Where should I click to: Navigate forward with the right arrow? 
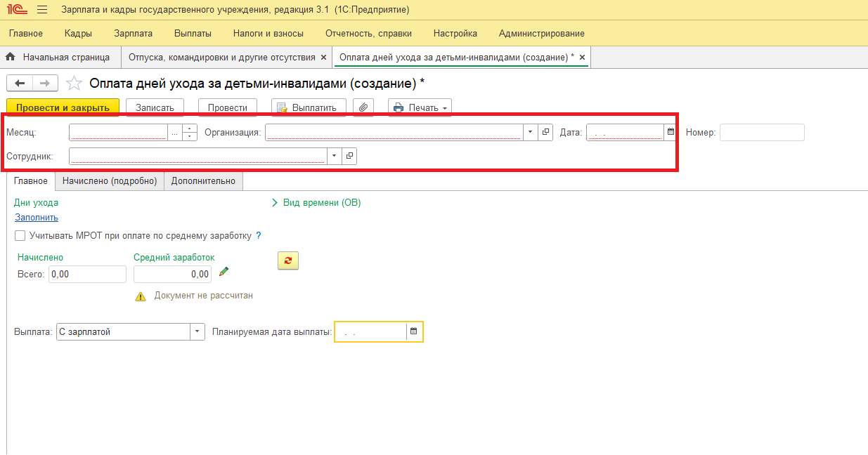(44, 84)
